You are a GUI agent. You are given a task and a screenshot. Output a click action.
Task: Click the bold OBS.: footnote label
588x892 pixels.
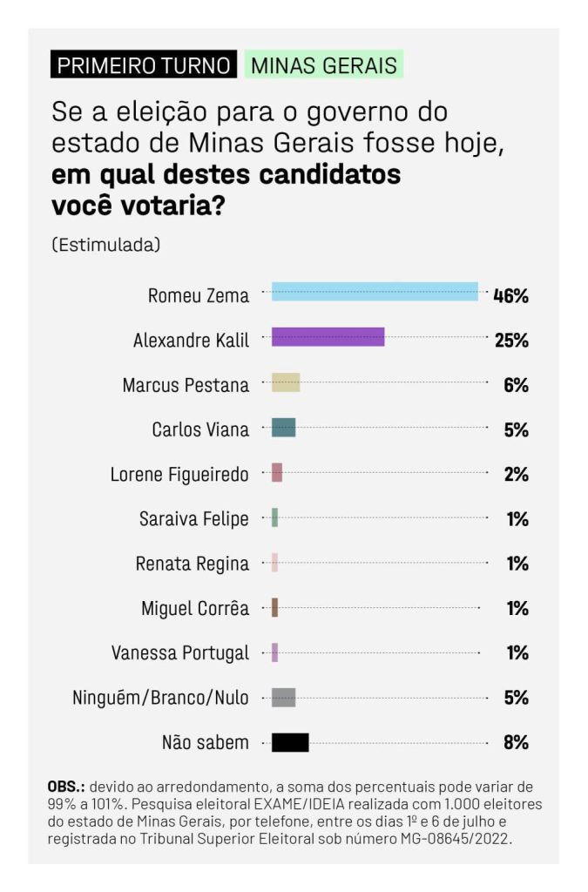click(x=66, y=787)
